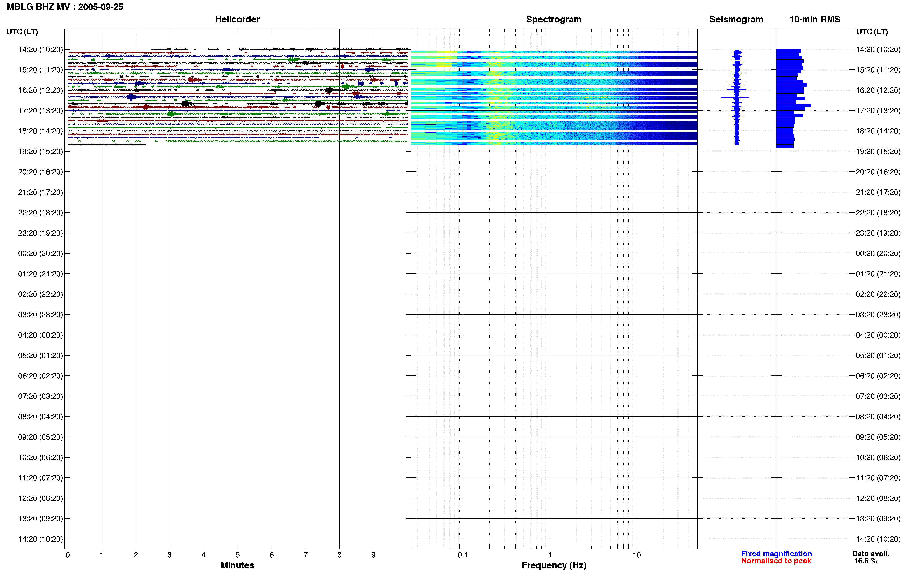
Task: Select the Spectrogram panel heading
Action: 554,20
